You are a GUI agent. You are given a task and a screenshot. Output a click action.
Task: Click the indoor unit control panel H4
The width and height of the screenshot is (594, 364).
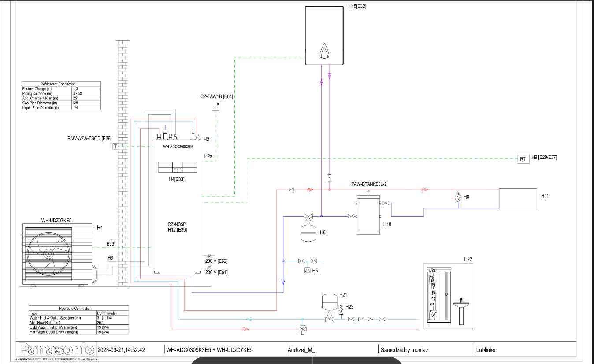point(177,167)
